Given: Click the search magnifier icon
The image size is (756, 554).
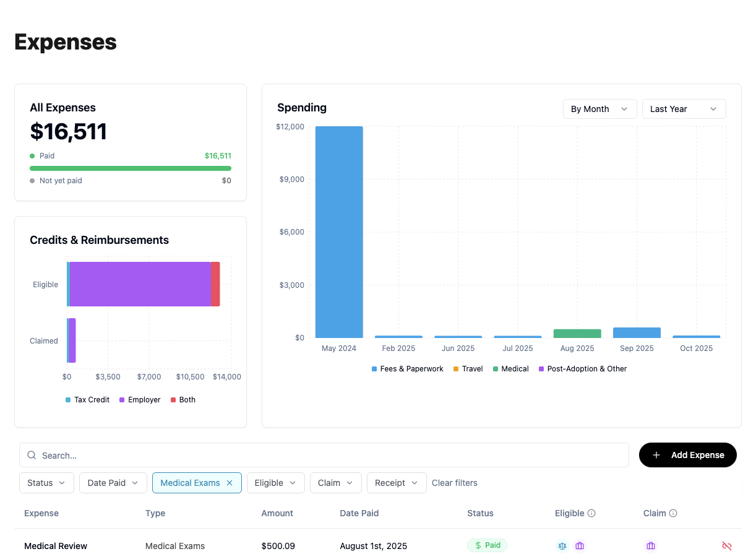Looking at the screenshot, I should pyautogui.click(x=32, y=455).
